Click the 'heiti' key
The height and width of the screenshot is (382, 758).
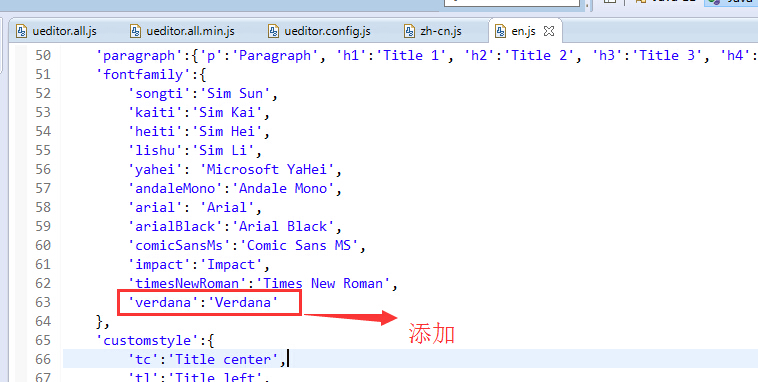tap(155, 132)
